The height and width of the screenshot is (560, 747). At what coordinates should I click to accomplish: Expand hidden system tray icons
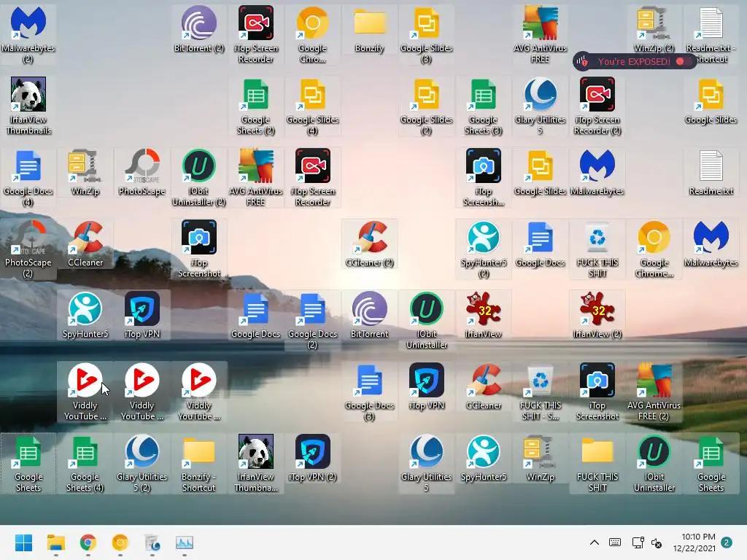click(594, 542)
